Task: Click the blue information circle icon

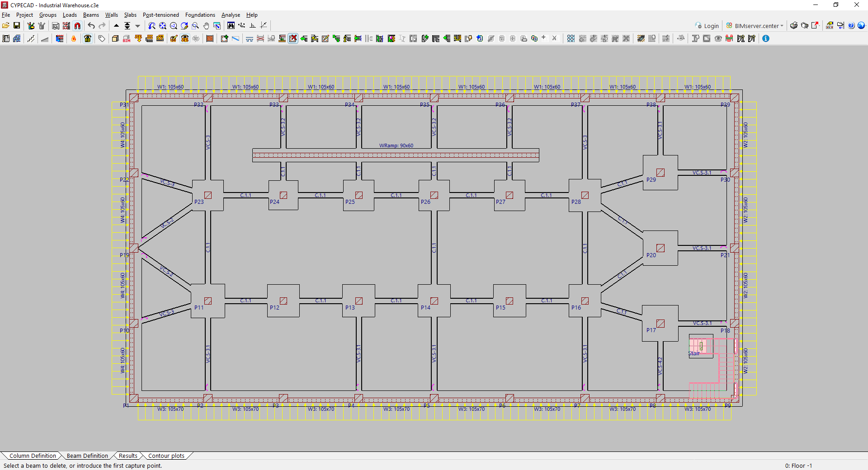Action: 766,39
